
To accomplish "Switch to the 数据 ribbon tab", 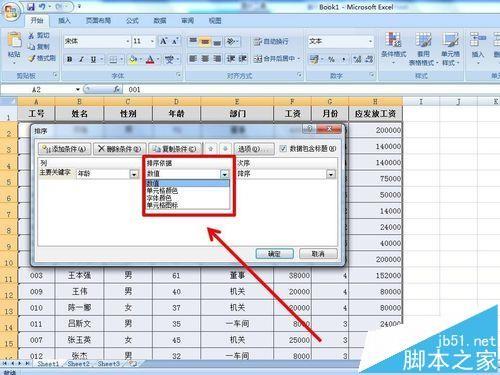I will [x=160, y=21].
